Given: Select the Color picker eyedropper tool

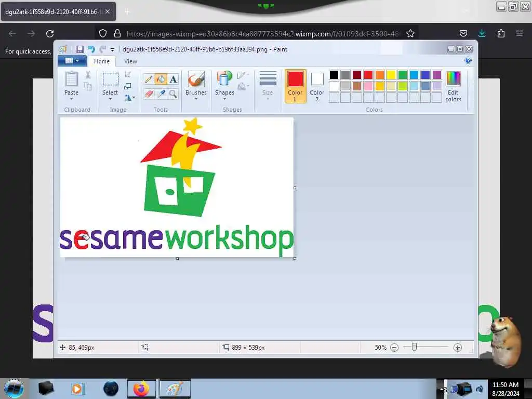Looking at the screenshot, I should [161, 94].
